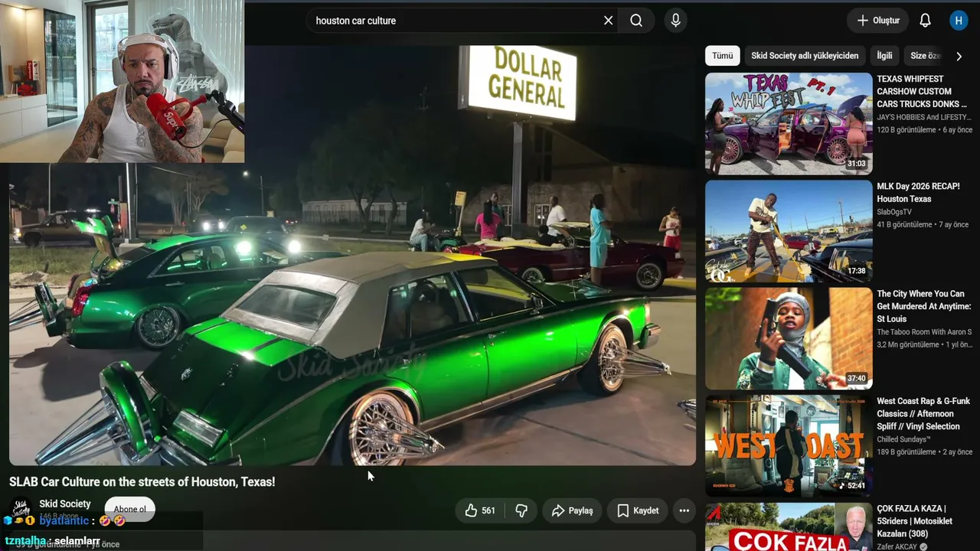Click channel name 'Chilled Sundays™'
Screen dimensions: 980x551
[x=903, y=439]
